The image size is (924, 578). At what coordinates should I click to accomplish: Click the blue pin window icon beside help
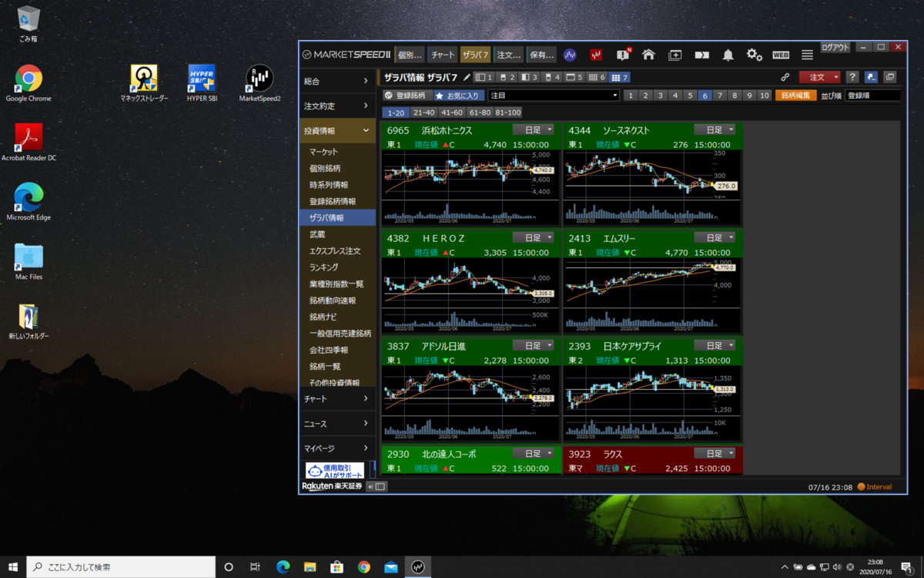point(871,77)
